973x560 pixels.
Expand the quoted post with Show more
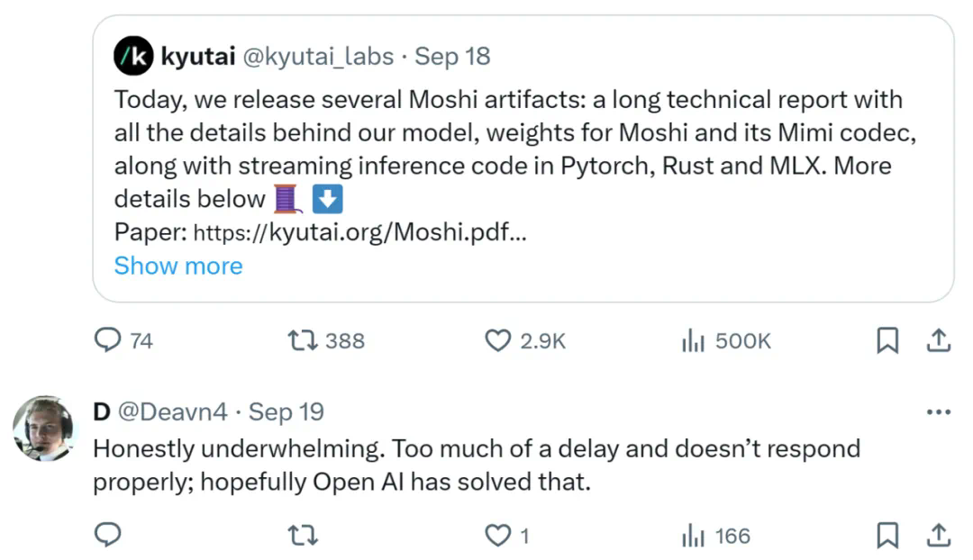click(178, 266)
